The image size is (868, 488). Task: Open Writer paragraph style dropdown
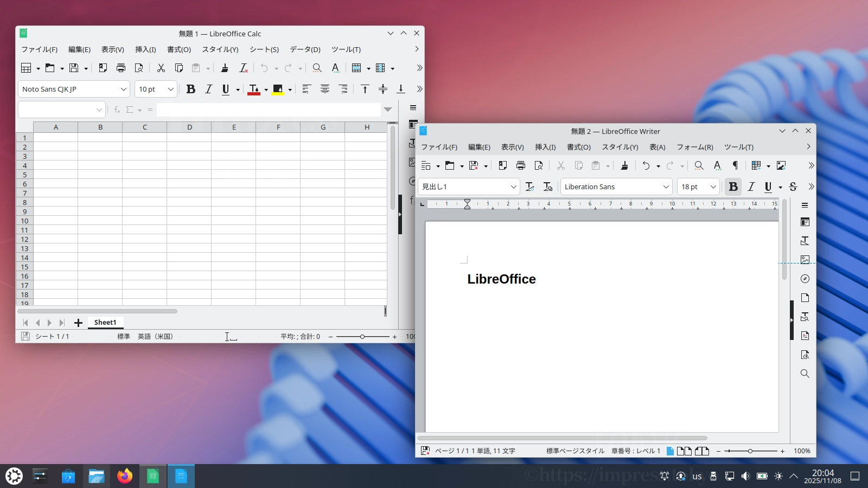click(x=513, y=187)
